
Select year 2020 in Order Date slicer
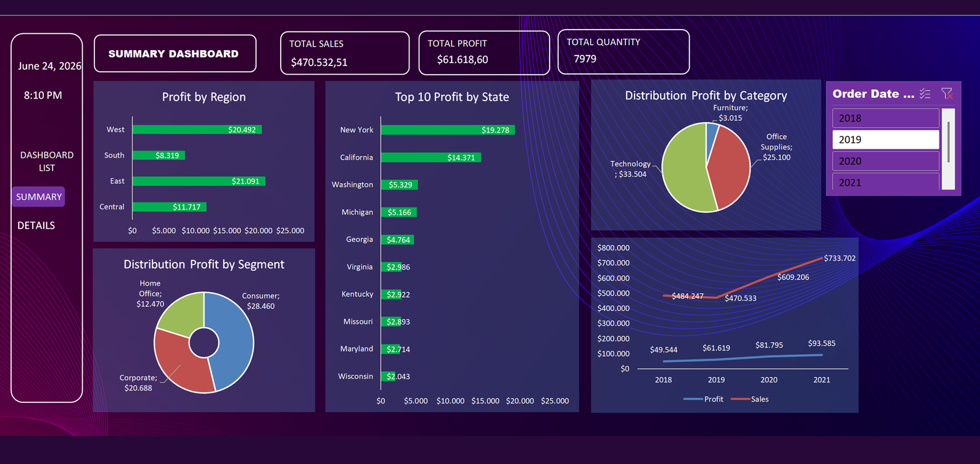(x=886, y=161)
